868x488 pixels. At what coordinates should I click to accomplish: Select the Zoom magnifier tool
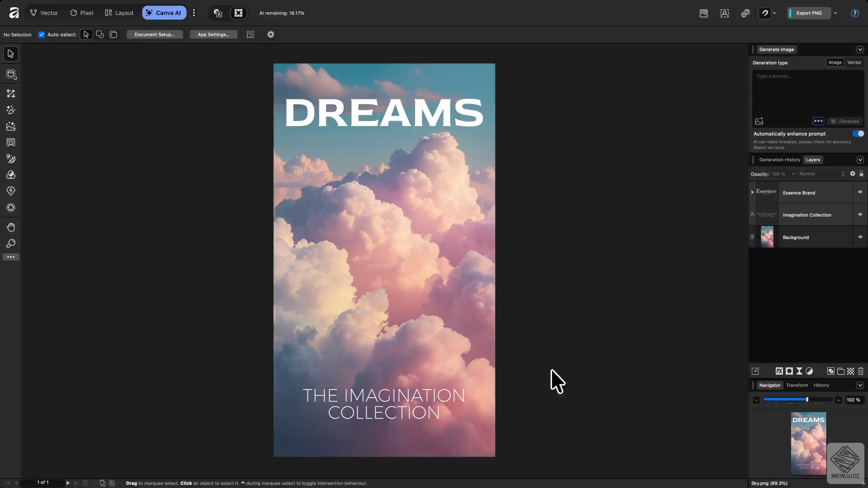11,244
